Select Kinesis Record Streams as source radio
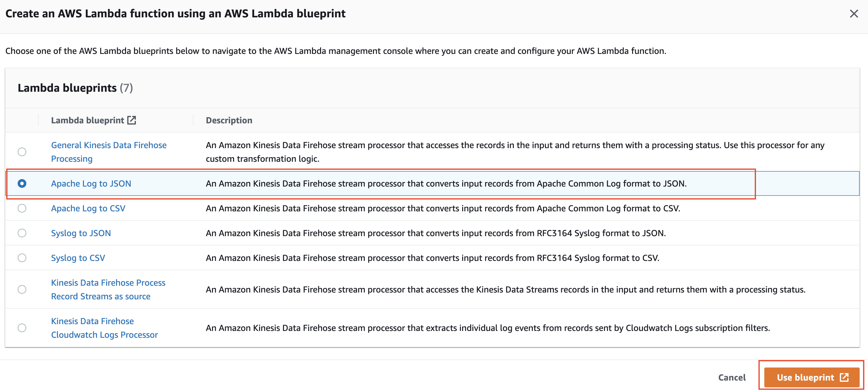Image resolution: width=868 pixels, height=392 pixels. click(x=22, y=289)
